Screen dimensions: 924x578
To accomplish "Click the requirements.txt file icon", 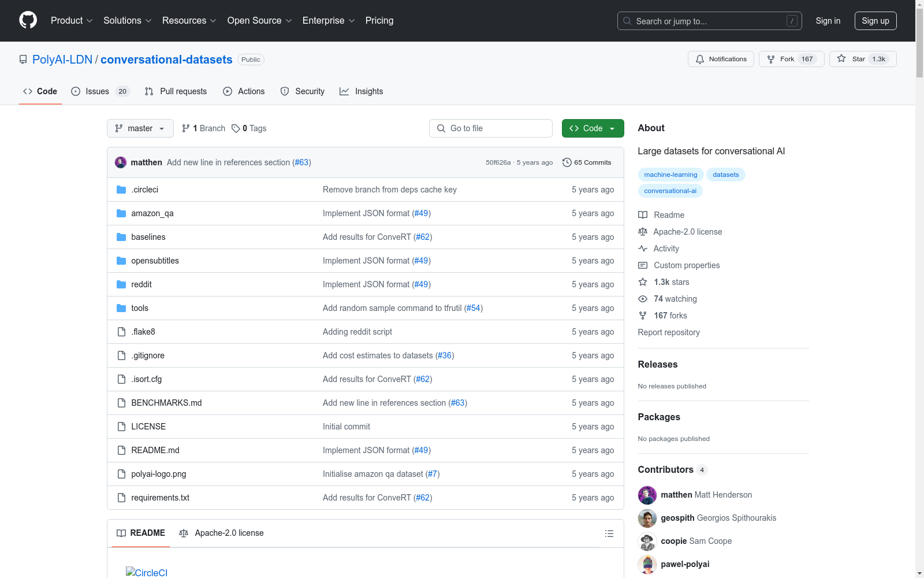I will coord(121,498).
